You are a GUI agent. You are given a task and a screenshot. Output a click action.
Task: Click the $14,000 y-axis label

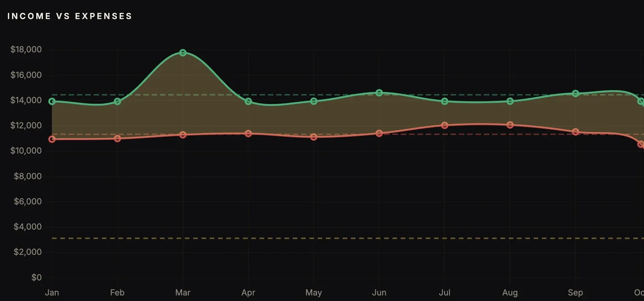pyautogui.click(x=26, y=100)
